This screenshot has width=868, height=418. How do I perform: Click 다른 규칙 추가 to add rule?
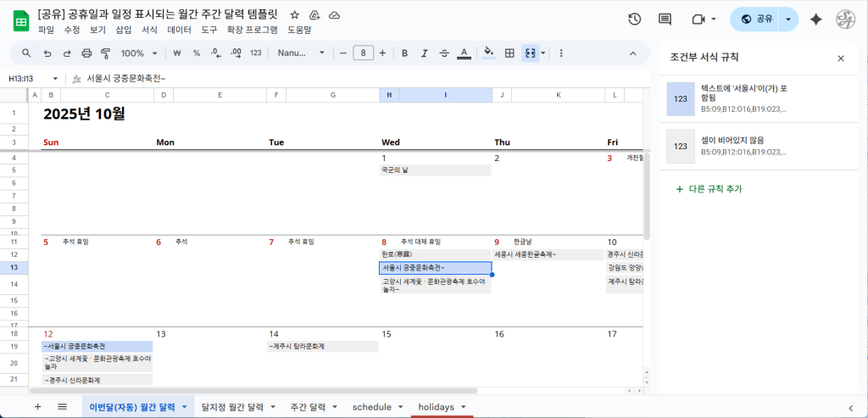point(709,189)
